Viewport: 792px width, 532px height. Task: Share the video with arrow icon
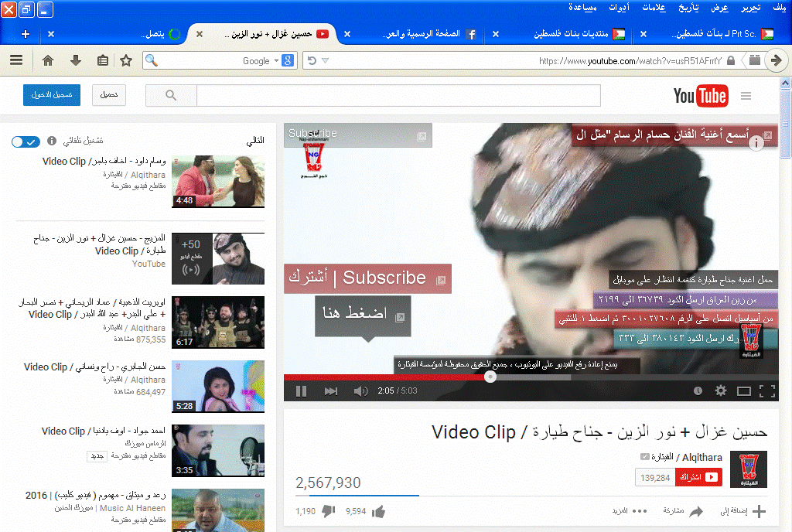[696, 512]
